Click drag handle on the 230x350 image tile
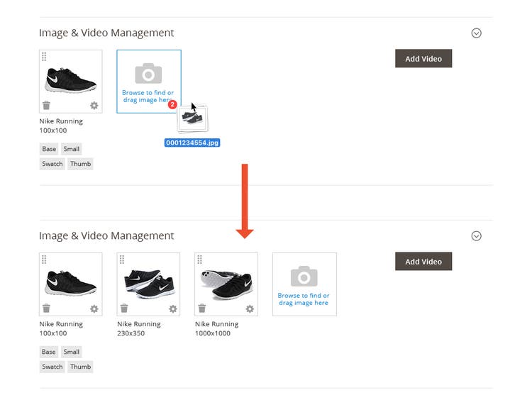This screenshot has height=395, width=532. coord(122,260)
